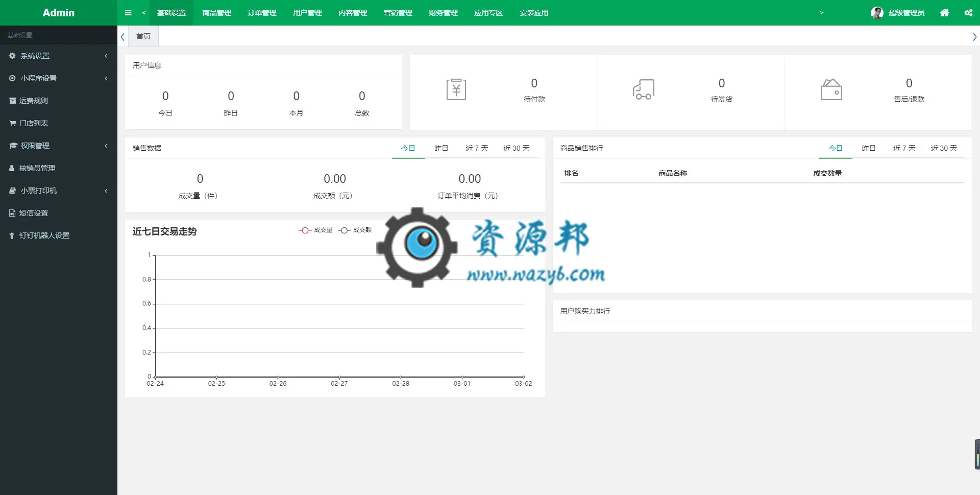980x495 pixels.
Task: Click 近七日交易走势 chart title
Action: point(164,231)
